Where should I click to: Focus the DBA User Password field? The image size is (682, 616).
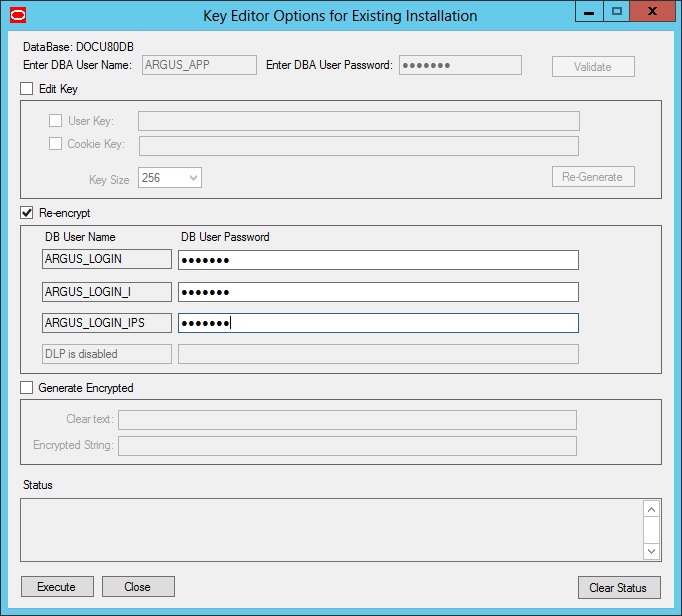(460, 65)
